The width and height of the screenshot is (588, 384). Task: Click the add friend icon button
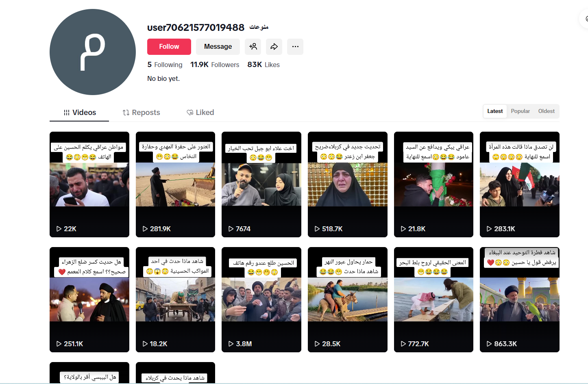click(253, 47)
